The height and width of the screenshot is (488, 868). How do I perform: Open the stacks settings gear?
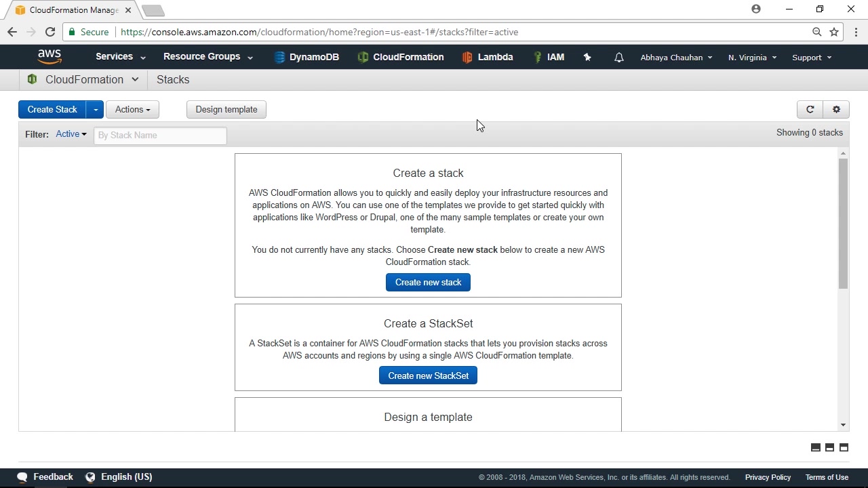click(836, 109)
